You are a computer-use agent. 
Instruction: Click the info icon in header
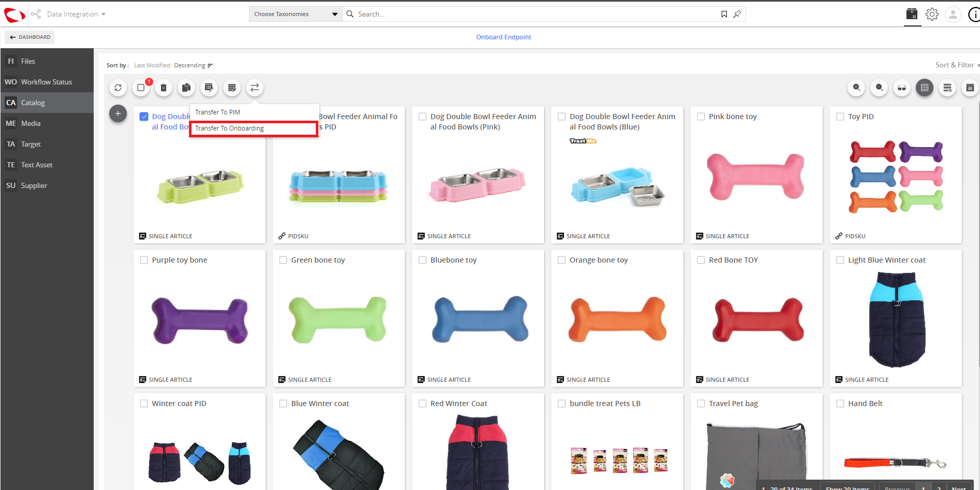[x=974, y=15]
